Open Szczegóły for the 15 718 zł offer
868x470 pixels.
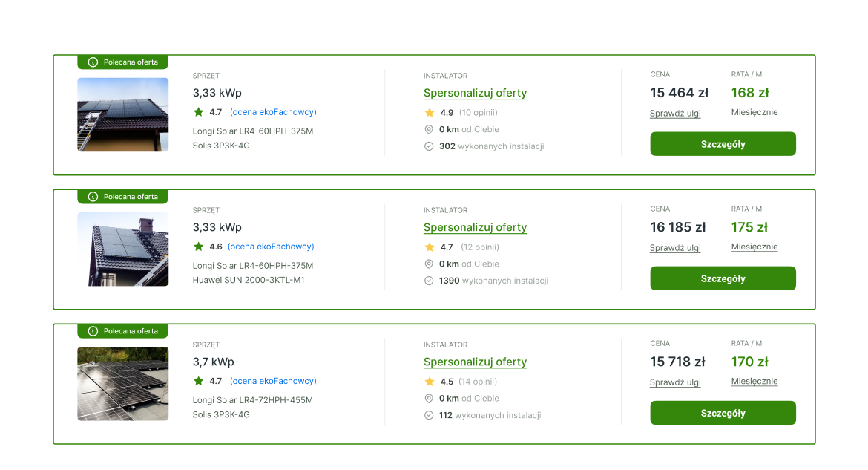(723, 413)
